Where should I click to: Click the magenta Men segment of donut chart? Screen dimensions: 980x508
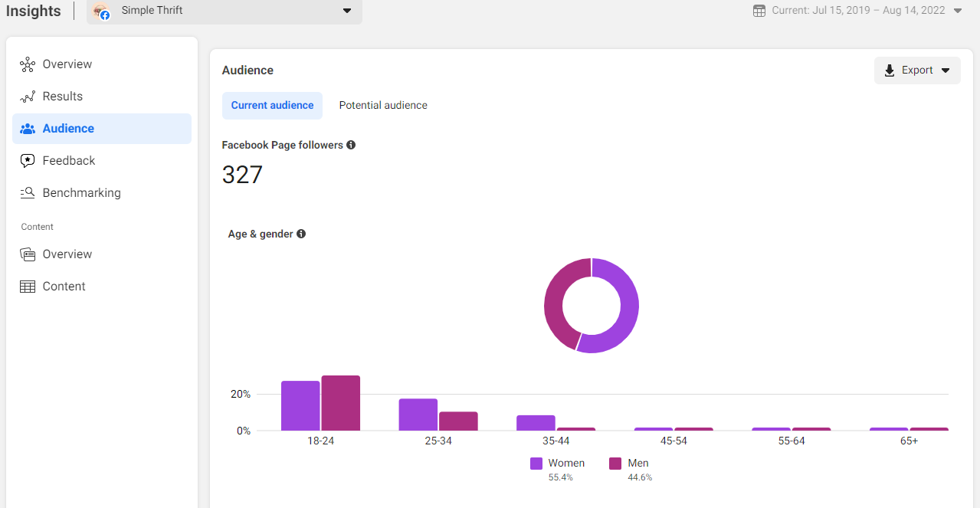[553, 299]
